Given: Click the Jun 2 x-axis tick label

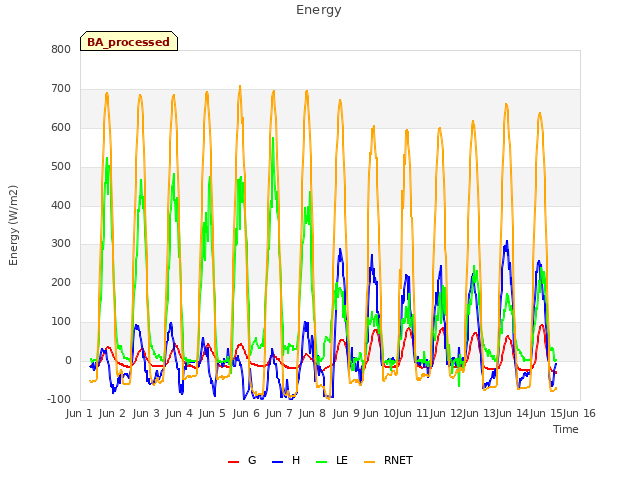Looking at the screenshot, I should point(112,413).
